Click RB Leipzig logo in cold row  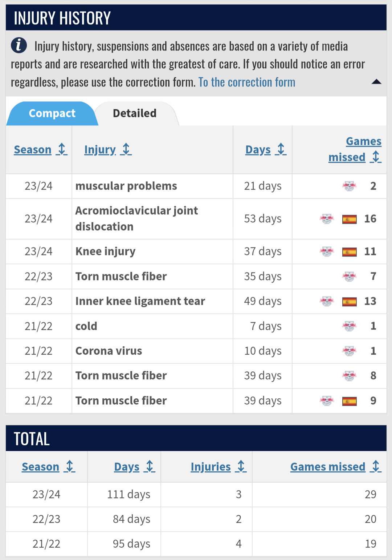coord(349,326)
